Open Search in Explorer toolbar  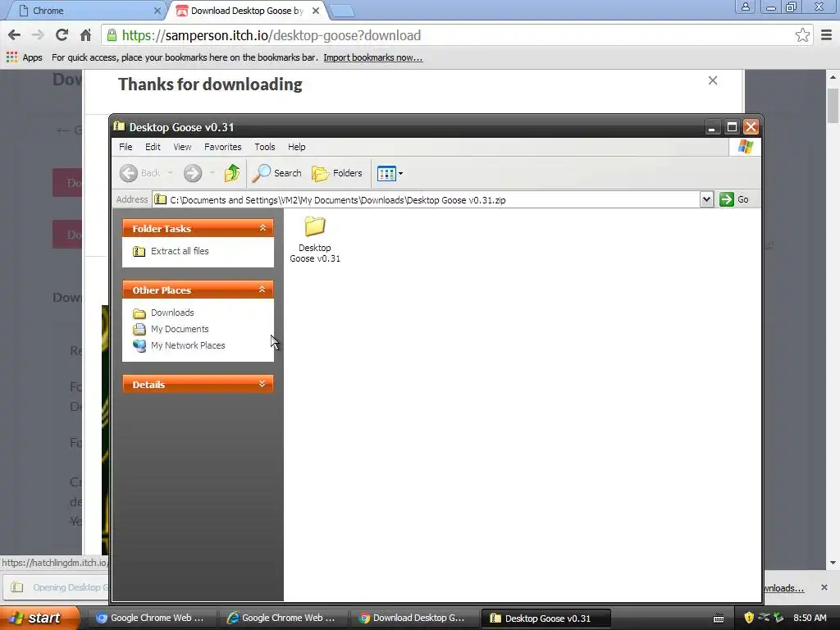tap(276, 173)
